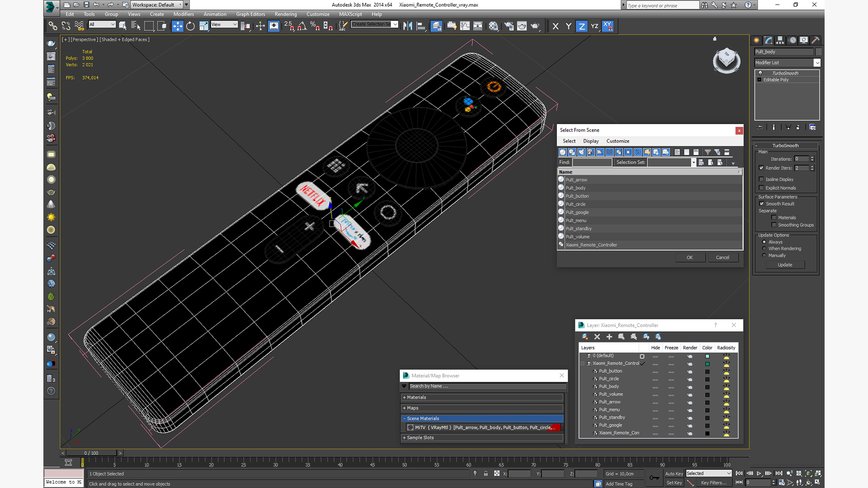The height and width of the screenshot is (488, 868).
Task: Click the Mirror tool icon
Action: click(x=407, y=26)
